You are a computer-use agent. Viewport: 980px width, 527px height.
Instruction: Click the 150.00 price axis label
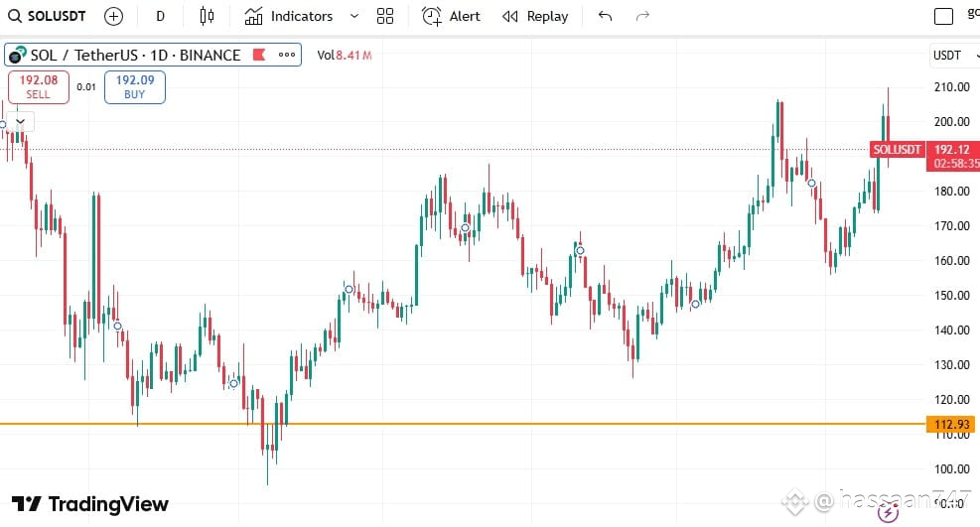click(x=952, y=295)
